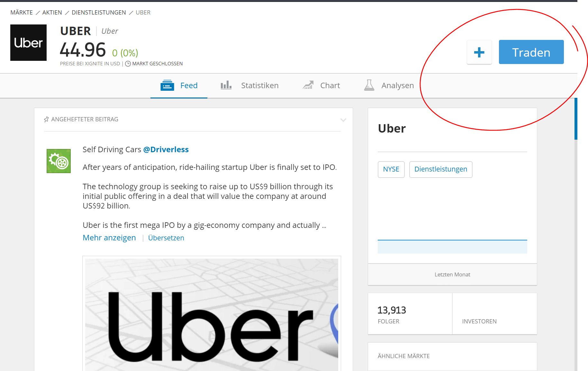
Task: Open the Chart tab
Action: 321,86
